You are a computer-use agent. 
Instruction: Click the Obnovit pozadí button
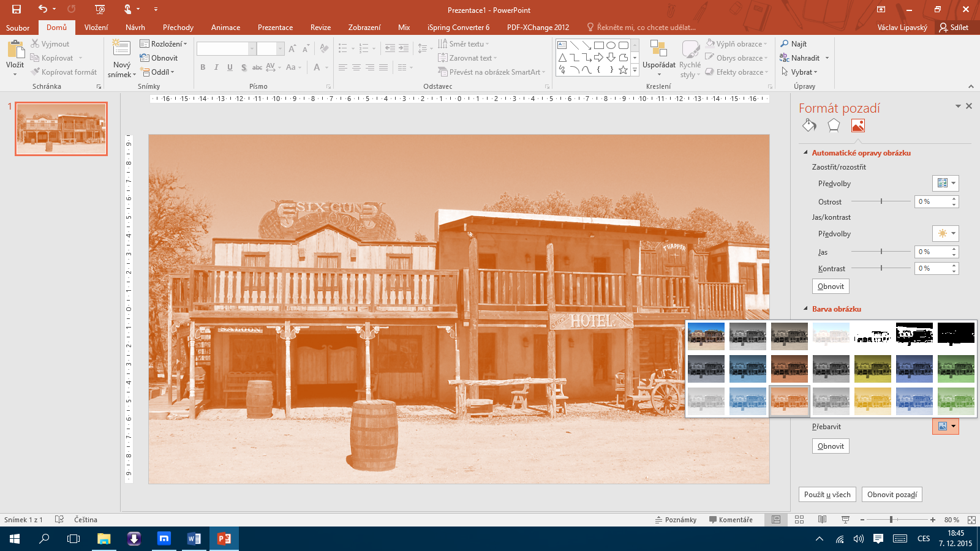click(x=892, y=494)
